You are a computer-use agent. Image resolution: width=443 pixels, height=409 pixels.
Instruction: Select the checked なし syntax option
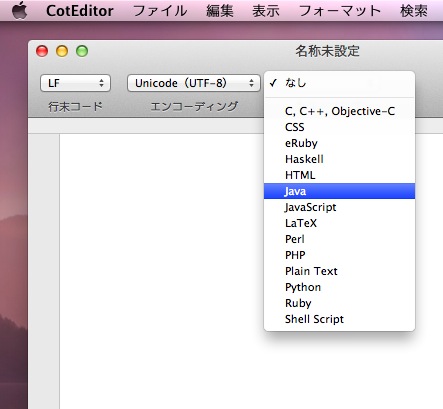point(339,83)
